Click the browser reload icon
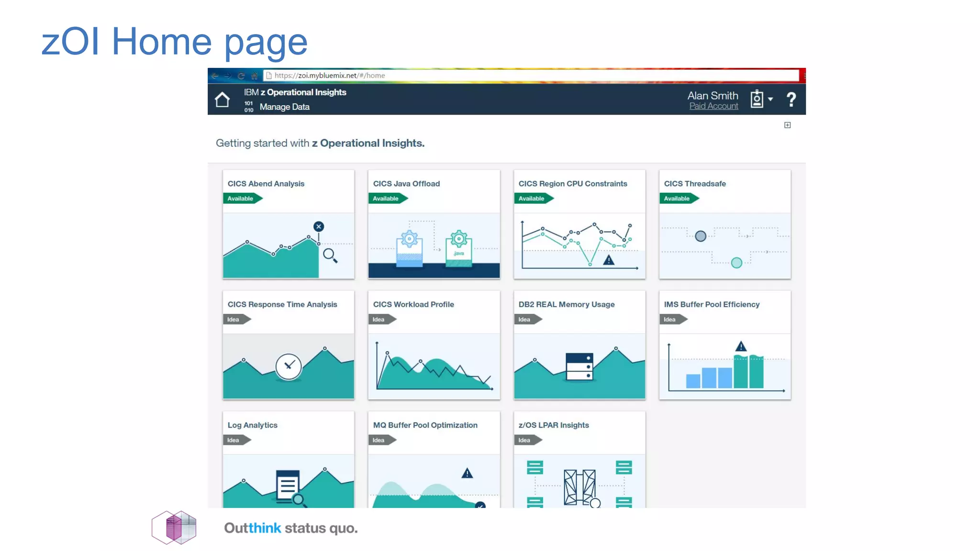The height and width of the screenshot is (551, 980). pos(241,76)
